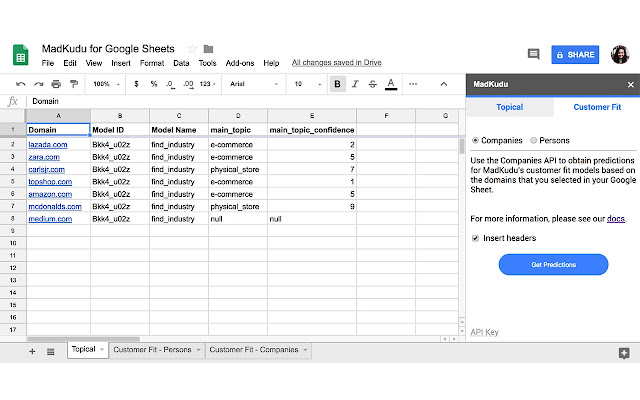Image resolution: width=640 pixels, height=400 pixels.
Task: Click the Get Predictions button
Action: tap(553, 264)
